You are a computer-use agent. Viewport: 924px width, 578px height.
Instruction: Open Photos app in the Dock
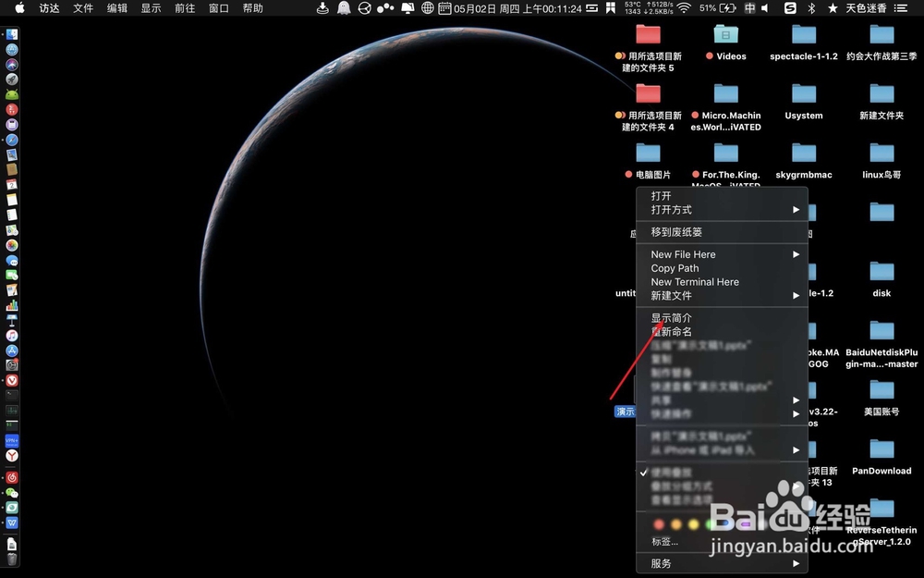(x=12, y=245)
